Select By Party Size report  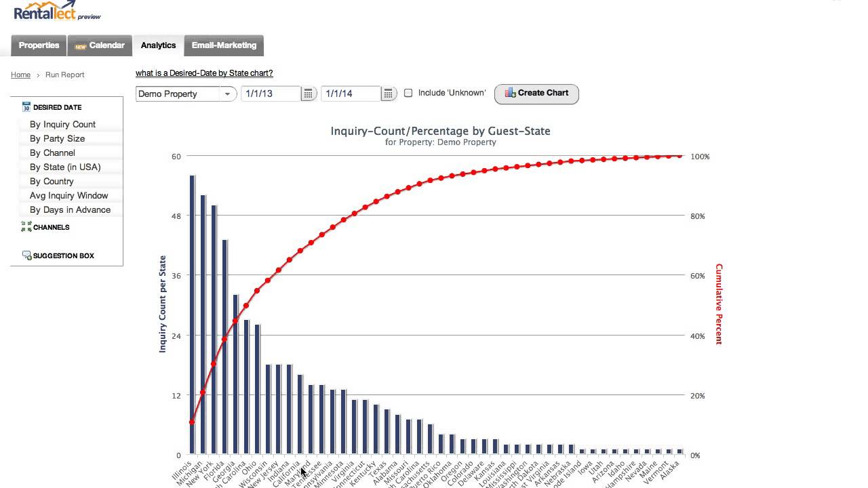(x=57, y=138)
